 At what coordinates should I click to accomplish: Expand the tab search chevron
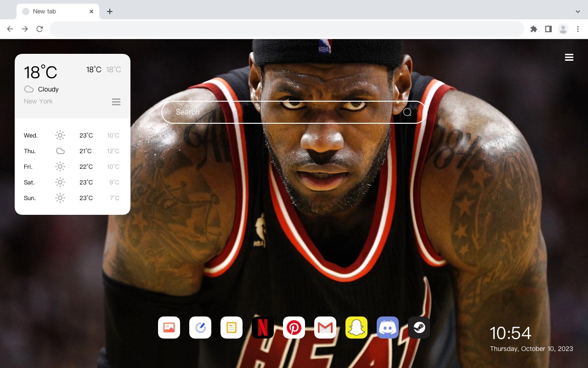pos(577,11)
